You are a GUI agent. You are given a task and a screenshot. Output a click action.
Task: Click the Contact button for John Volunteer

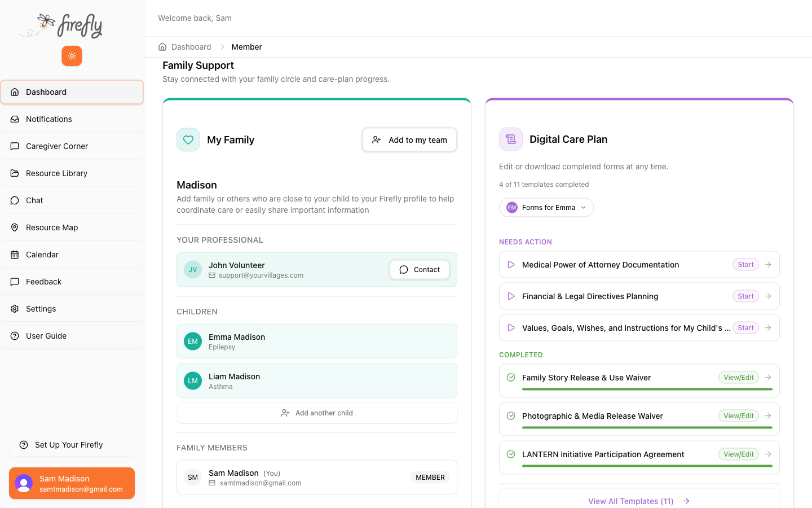click(x=419, y=269)
